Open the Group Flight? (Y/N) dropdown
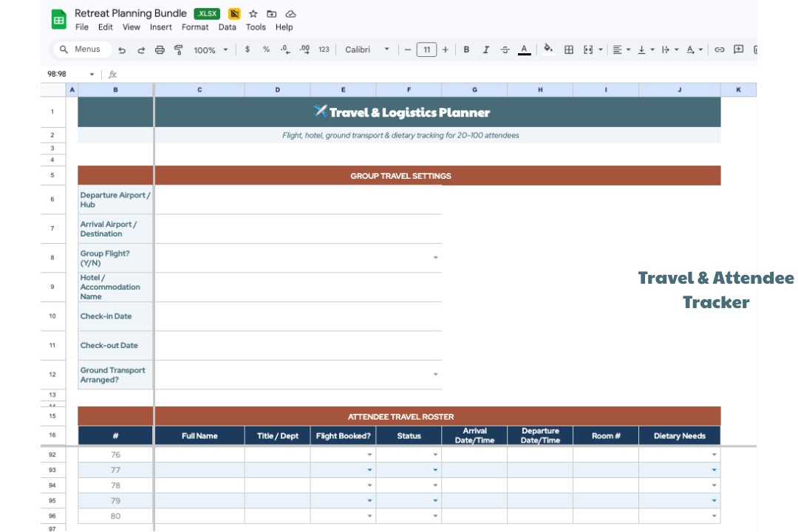 click(435, 256)
